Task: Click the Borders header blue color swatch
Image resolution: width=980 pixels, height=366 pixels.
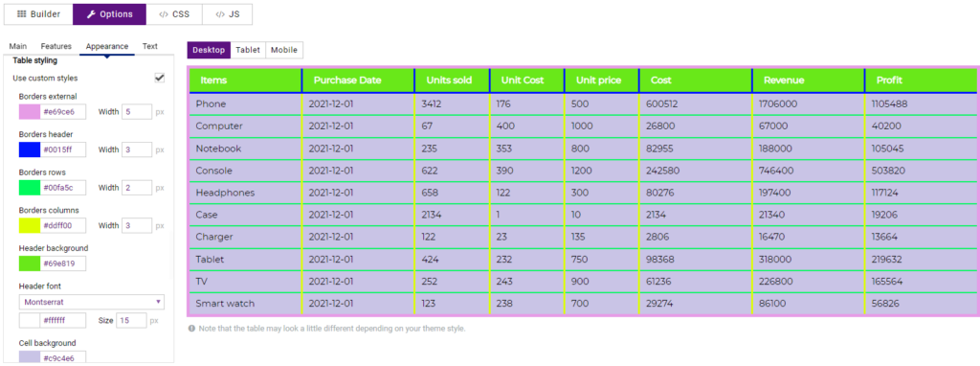Action: (x=30, y=150)
